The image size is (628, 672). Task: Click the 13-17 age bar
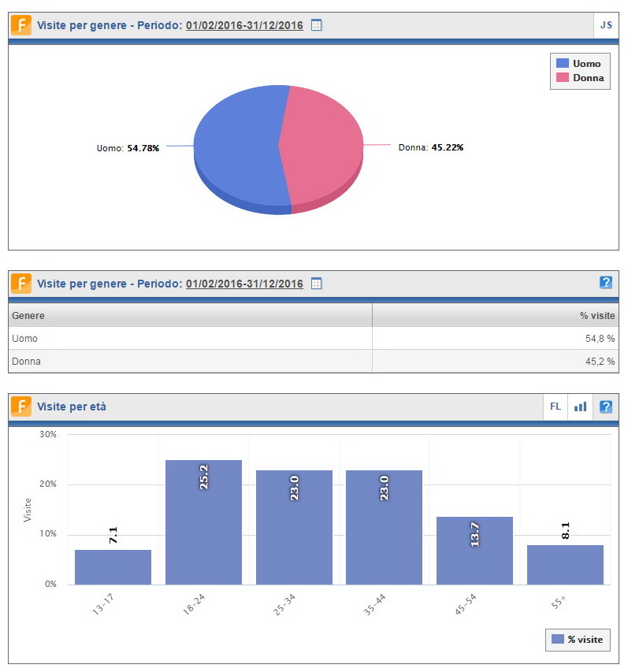(113, 567)
